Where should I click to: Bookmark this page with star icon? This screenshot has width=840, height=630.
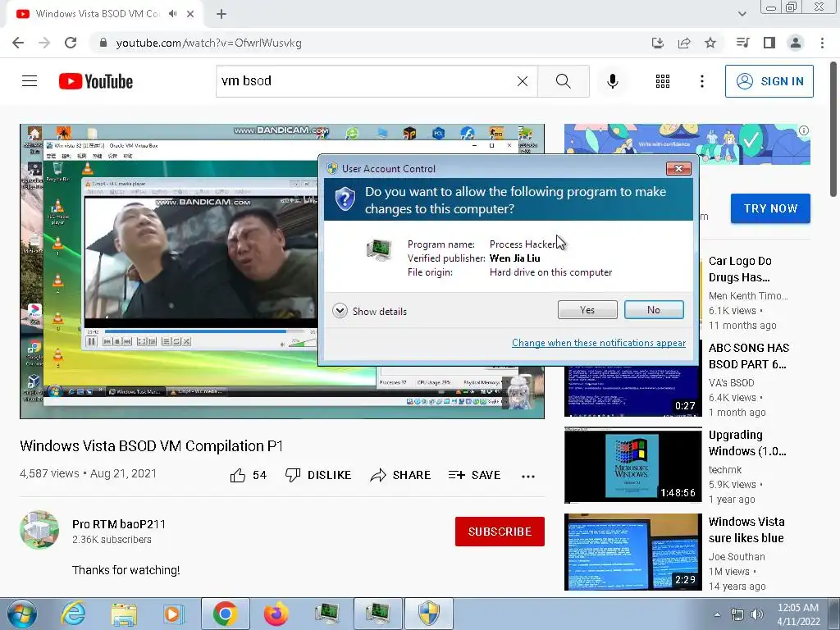[710, 43]
